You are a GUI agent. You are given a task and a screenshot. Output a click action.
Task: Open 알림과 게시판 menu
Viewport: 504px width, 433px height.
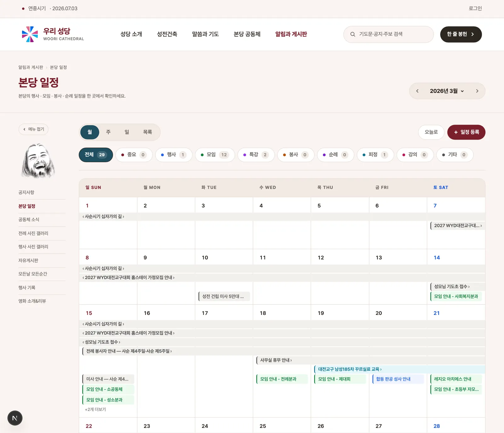(x=291, y=34)
